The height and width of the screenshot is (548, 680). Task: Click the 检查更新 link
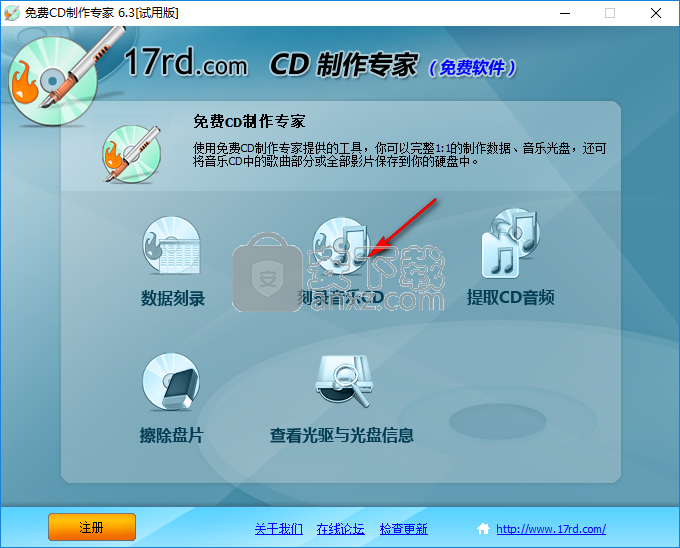coord(403,529)
